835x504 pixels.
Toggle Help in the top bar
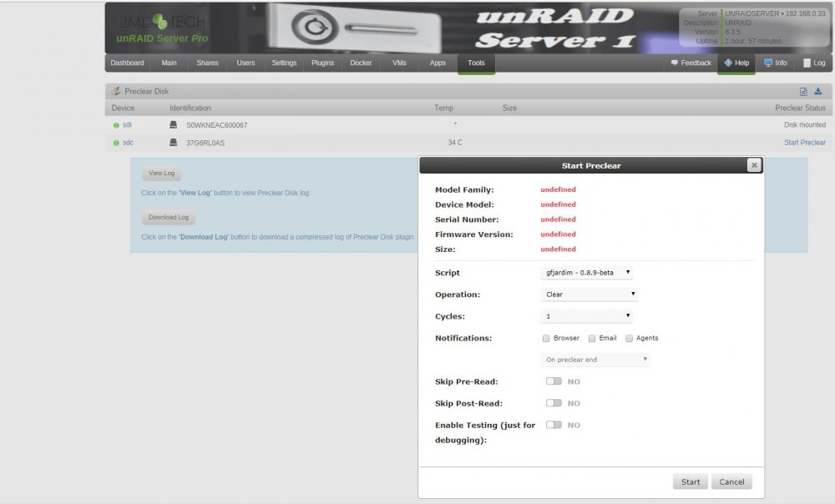(x=736, y=63)
